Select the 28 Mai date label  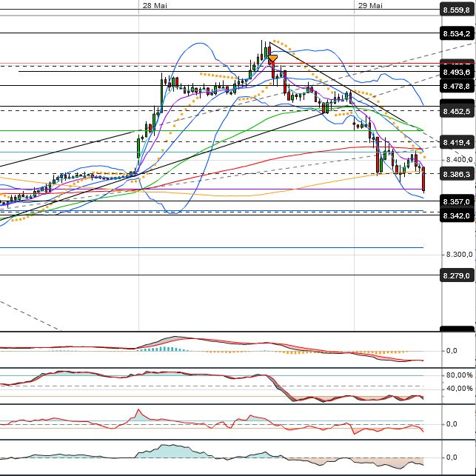pyautogui.click(x=155, y=5)
